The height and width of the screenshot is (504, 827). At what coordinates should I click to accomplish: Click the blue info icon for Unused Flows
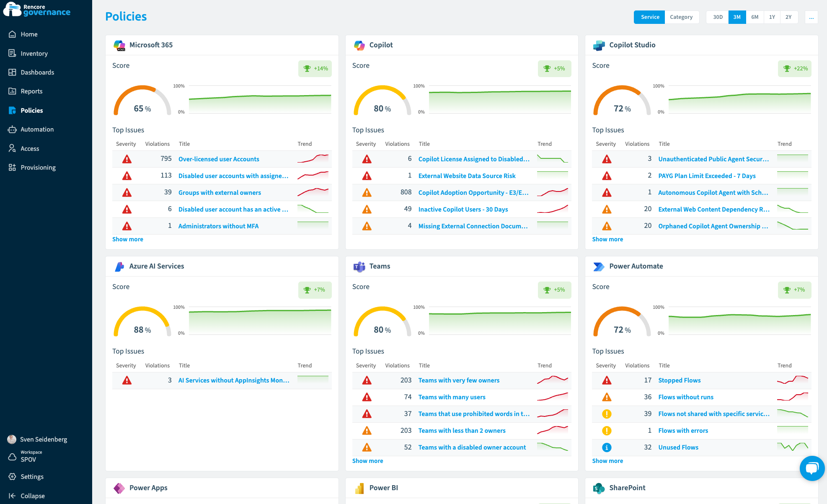[x=607, y=447]
